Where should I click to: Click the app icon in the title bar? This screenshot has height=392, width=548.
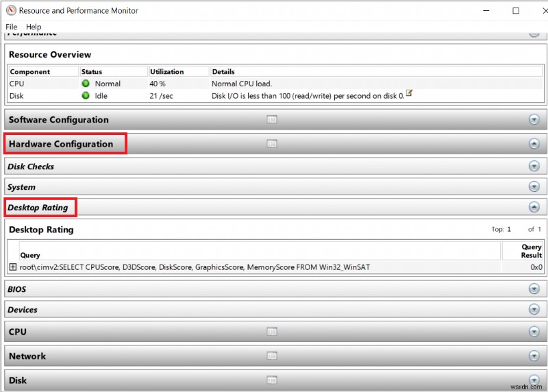(x=11, y=10)
